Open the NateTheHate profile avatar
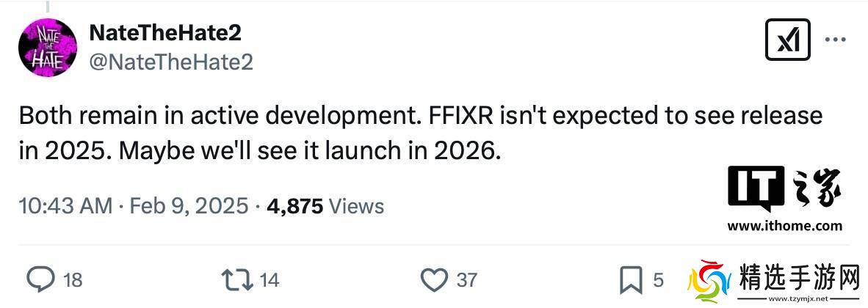This screenshot has width=868, height=308. point(48,48)
